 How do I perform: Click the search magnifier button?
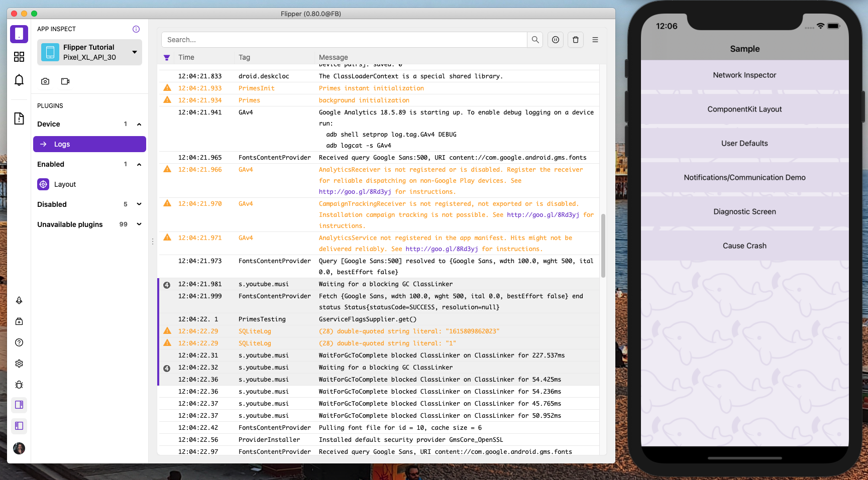click(x=535, y=40)
